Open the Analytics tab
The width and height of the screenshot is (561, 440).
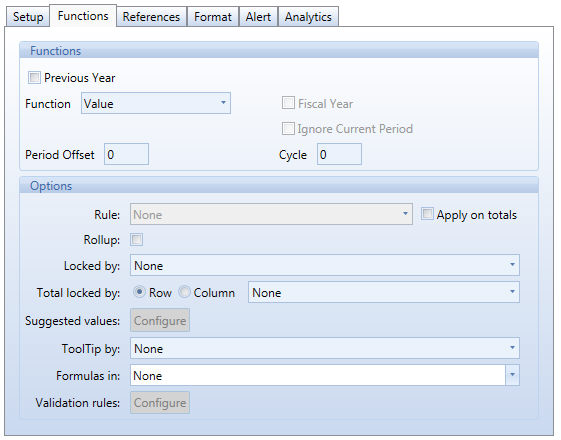(308, 16)
